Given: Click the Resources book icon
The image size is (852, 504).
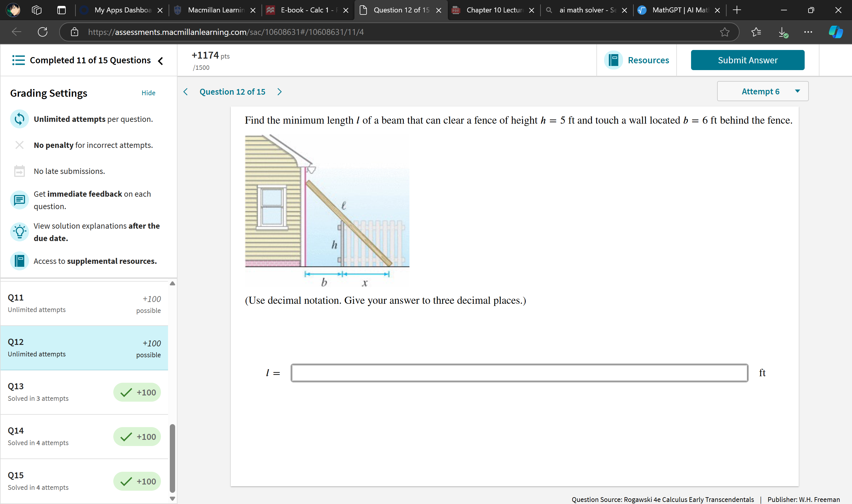Looking at the screenshot, I should [613, 60].
